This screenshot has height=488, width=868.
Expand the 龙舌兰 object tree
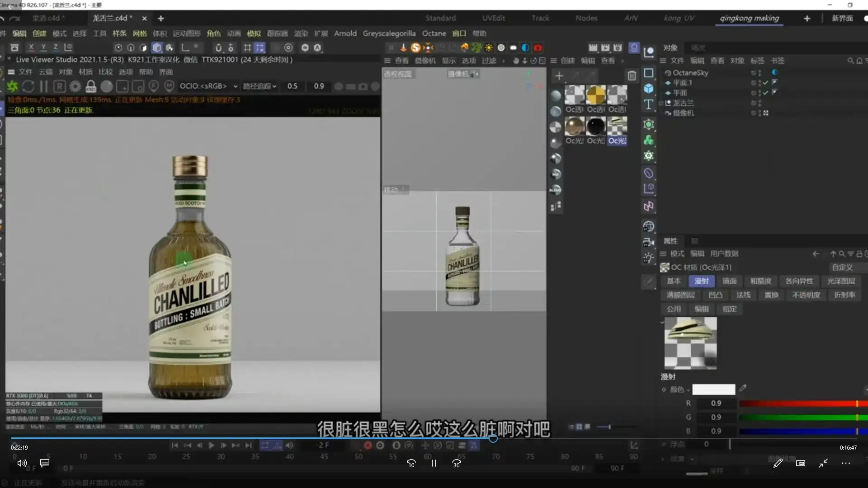[x=661, y=103]
